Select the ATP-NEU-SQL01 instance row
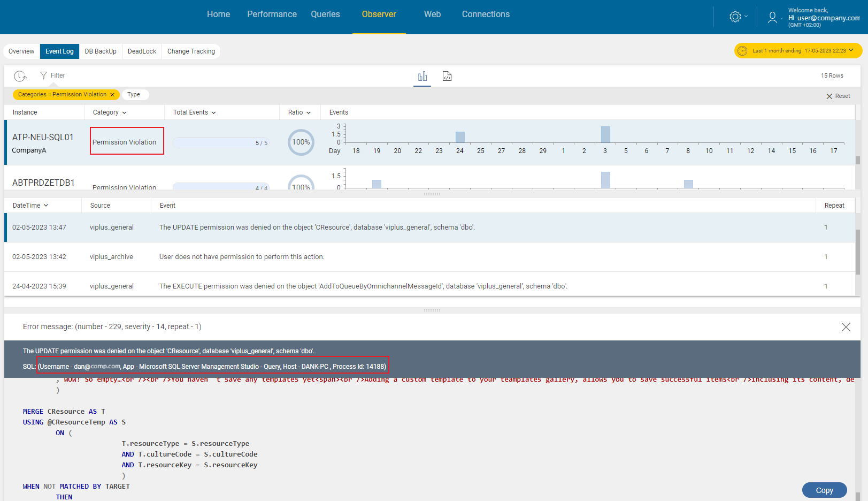Viewport: 868px width, 501px height. [x=429, y=142]
